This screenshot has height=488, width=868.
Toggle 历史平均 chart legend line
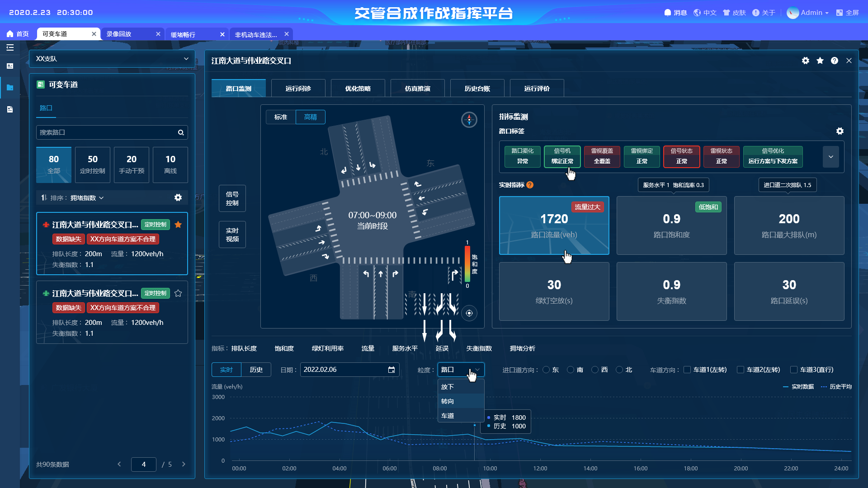point(836,387)
